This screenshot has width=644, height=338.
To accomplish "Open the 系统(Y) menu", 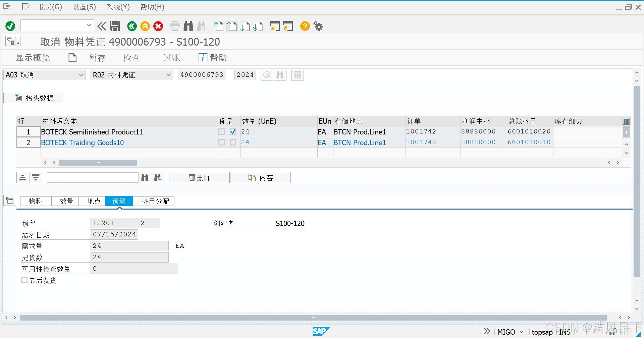I will point(118,7).
